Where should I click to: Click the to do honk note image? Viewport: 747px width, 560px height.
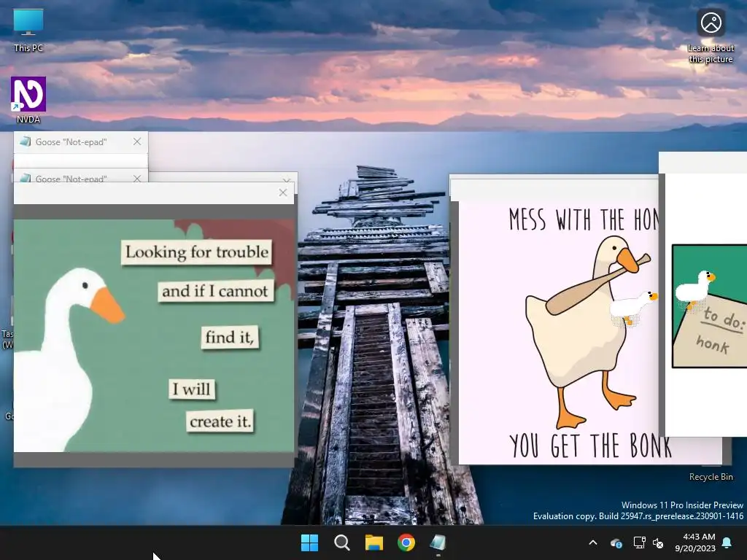point(709,306)
